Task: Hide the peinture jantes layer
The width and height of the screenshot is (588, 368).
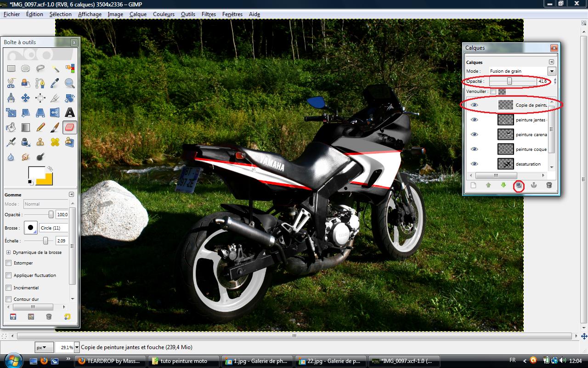Action: [x=475, y=120]
